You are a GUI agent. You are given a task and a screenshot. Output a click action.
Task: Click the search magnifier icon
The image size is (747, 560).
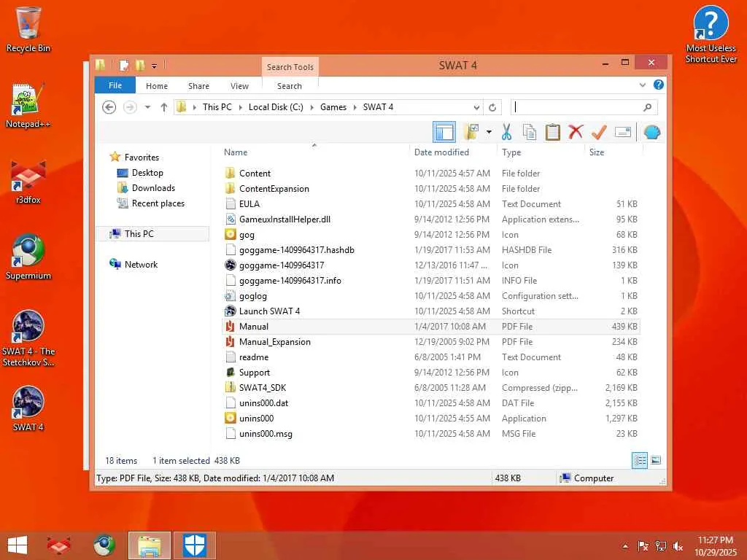click(648, 107)
